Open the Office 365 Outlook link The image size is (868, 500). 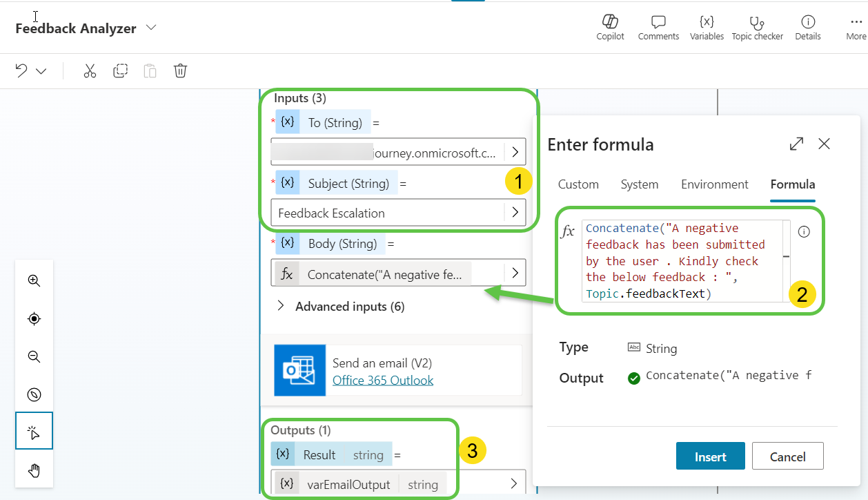[x=383, y=381]
